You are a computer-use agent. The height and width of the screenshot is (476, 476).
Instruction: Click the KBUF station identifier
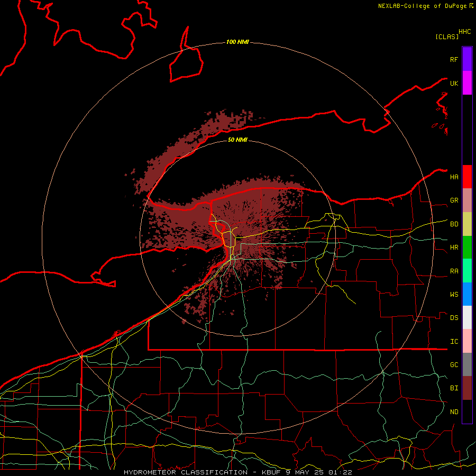(271, 472)
